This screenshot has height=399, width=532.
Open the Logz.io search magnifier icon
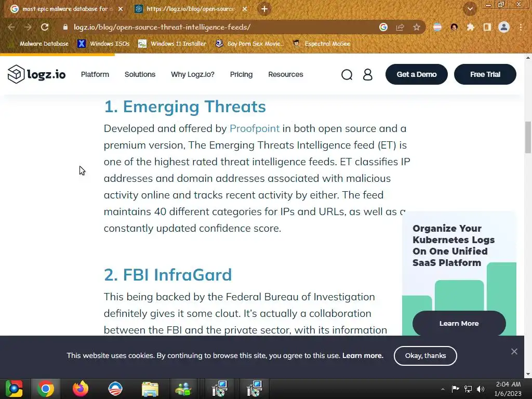tap(347, 74)
